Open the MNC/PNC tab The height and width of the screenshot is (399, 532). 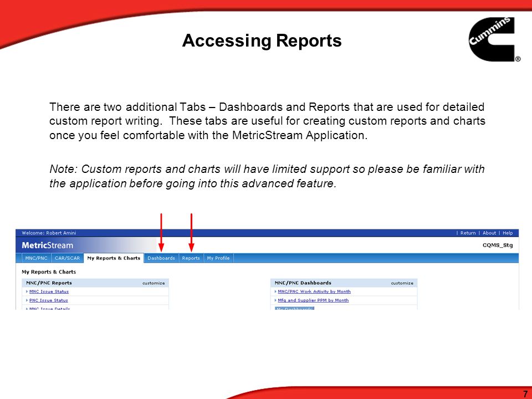(37, 258)
